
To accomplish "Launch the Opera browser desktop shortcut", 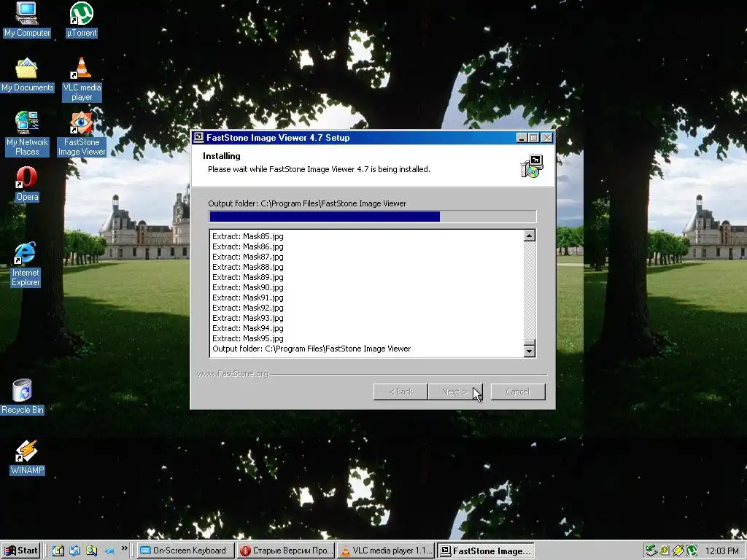I will tap(27, 184).
